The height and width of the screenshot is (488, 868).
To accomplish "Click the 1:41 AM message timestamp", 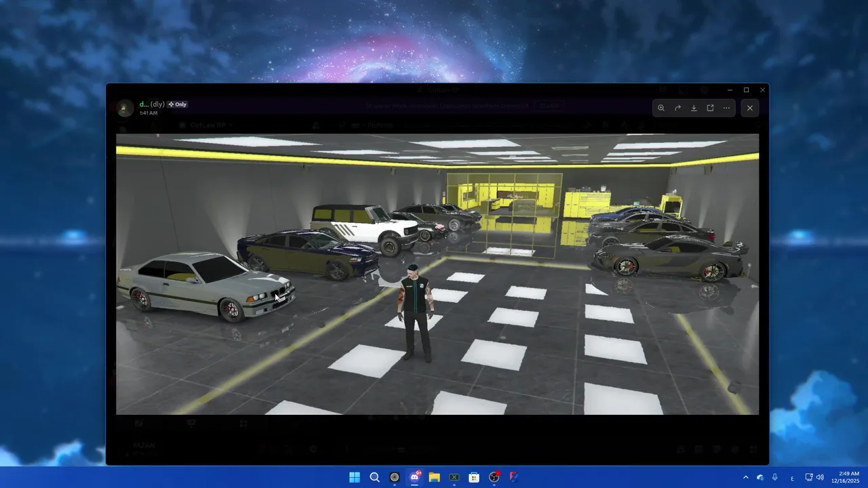I will click(x=149, y=113).
